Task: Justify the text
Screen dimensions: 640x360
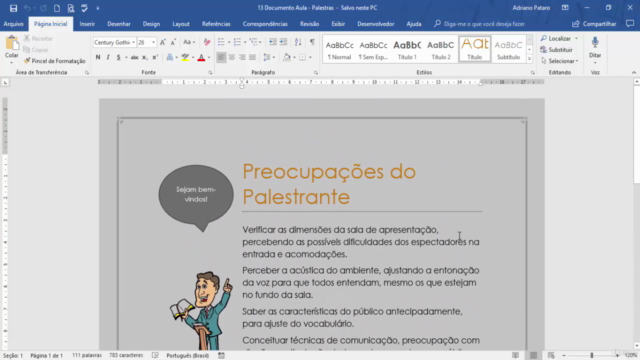Action: 253,58
